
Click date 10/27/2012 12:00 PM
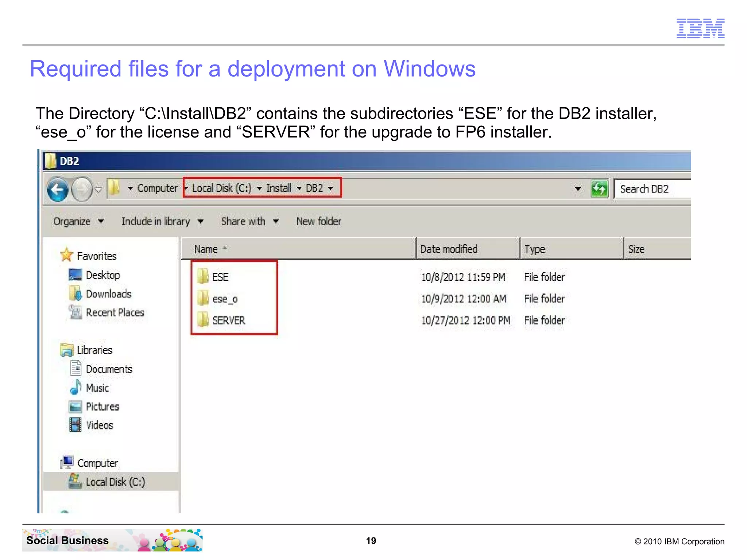[x=466, y=321]
